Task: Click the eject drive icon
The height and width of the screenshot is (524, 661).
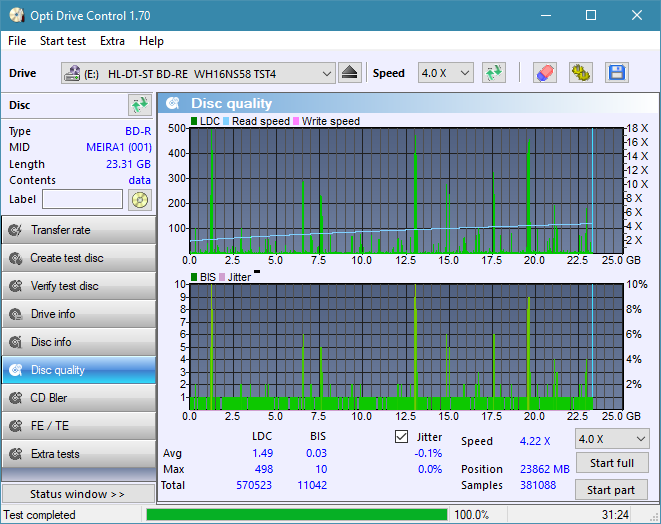Action: pos(349,73)
